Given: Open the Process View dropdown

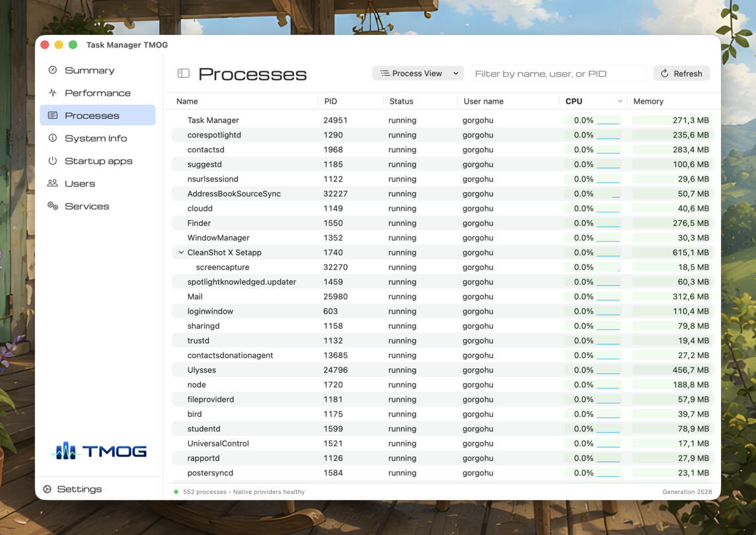Looking at the screenshot, I should [x=418, y=73].
